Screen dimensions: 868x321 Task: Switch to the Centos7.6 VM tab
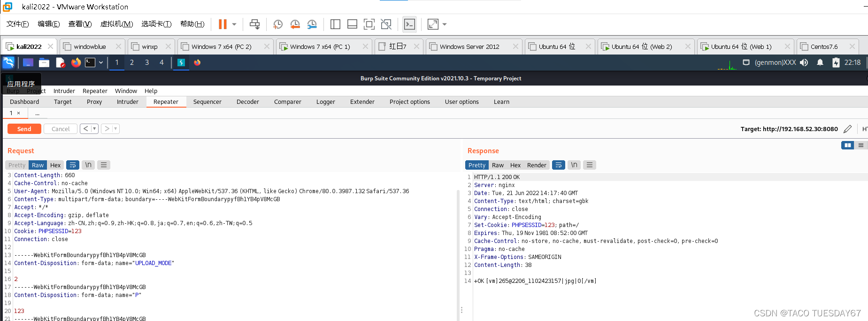[x=828, y=47]
